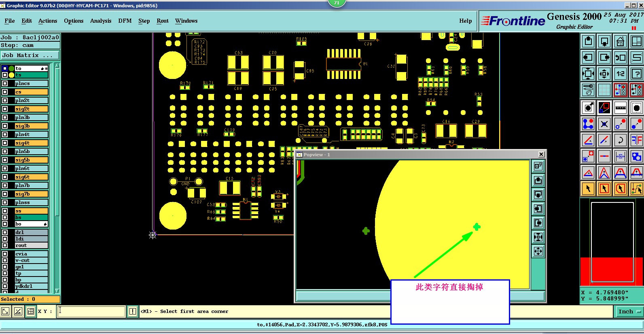The image size is (644, 334).
Task: Select the single arrow pointer select tool
Action: (588, 189)
